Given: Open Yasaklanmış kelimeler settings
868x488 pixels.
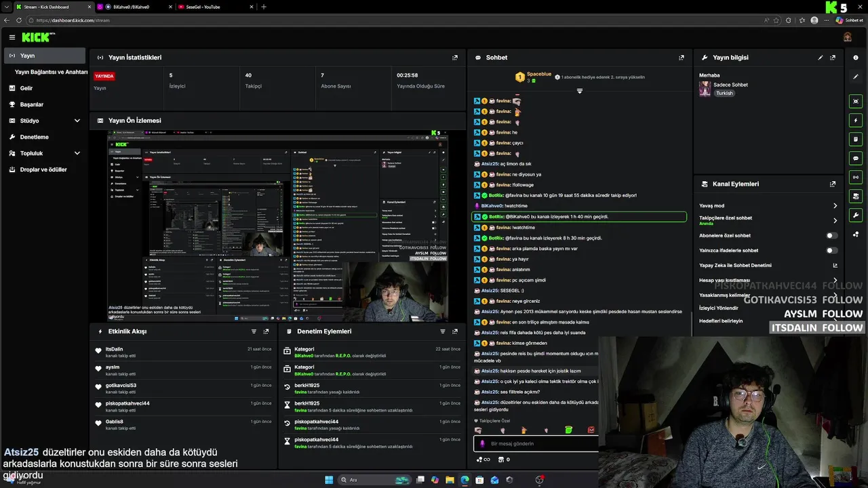Looking at the screenshot, I should click(x=768, y=296).
